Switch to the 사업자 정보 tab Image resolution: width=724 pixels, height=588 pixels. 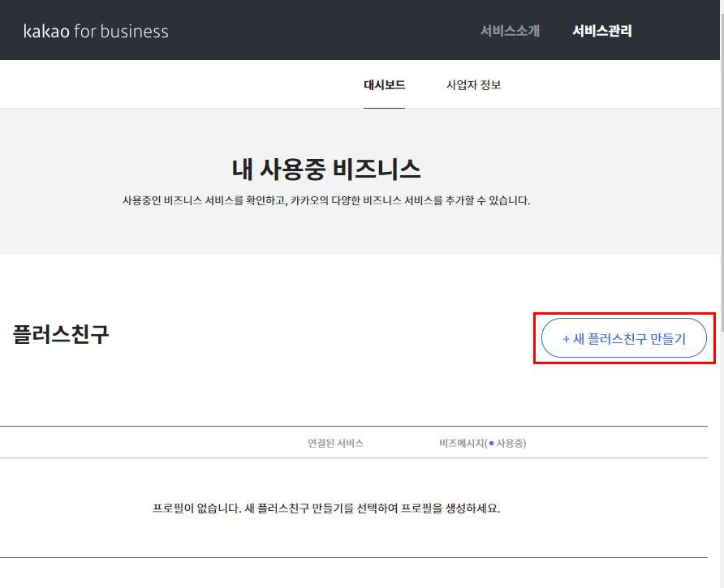point(473,84)
